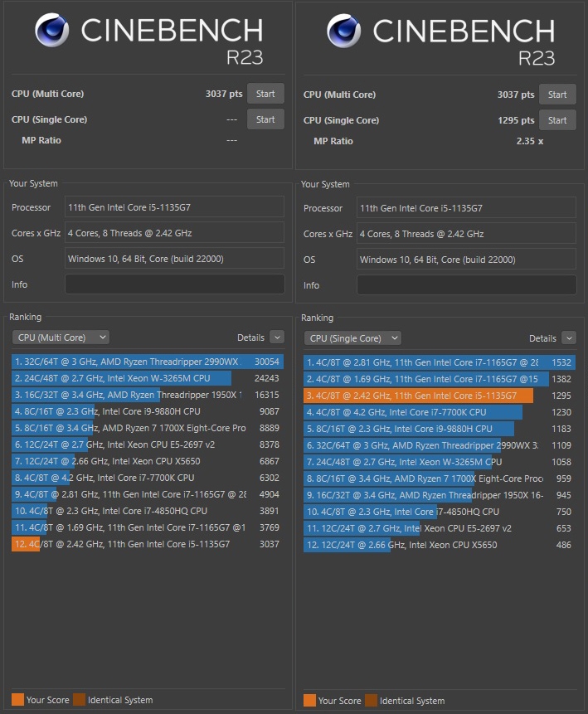This screenshot has height=714, width=588.
Task: Select Core i7-4850HQ row scoring 750
Action: (x=440, y=512)
